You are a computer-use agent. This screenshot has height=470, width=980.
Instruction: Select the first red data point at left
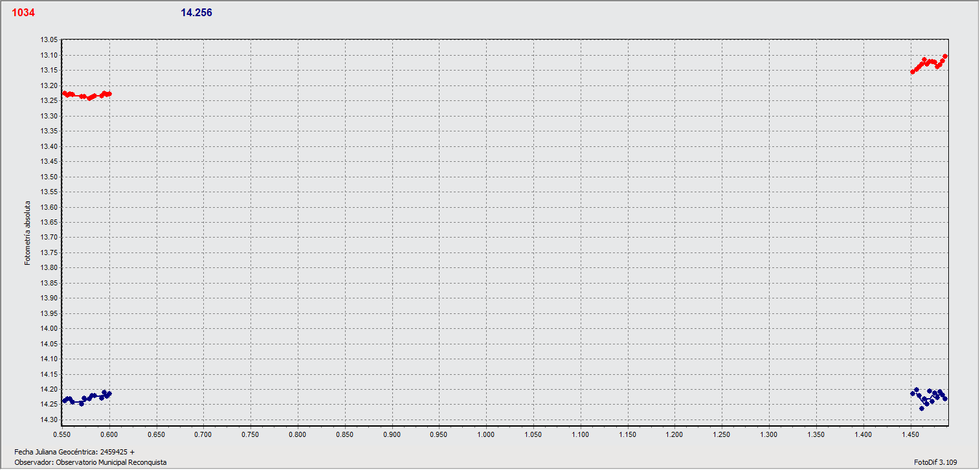click(x=63, y=93)
